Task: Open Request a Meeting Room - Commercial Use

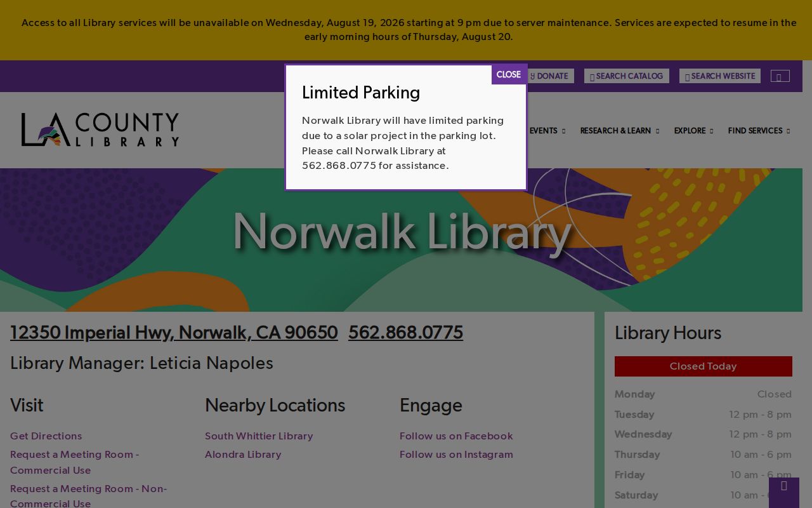Action: (74, 462)
